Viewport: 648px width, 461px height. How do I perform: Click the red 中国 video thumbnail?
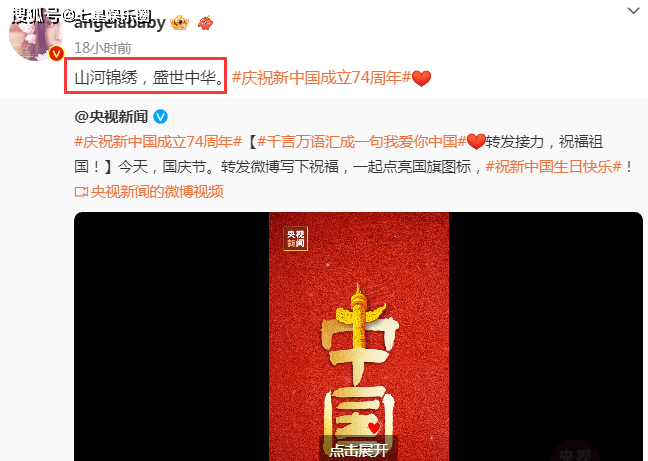pos(359,336)
